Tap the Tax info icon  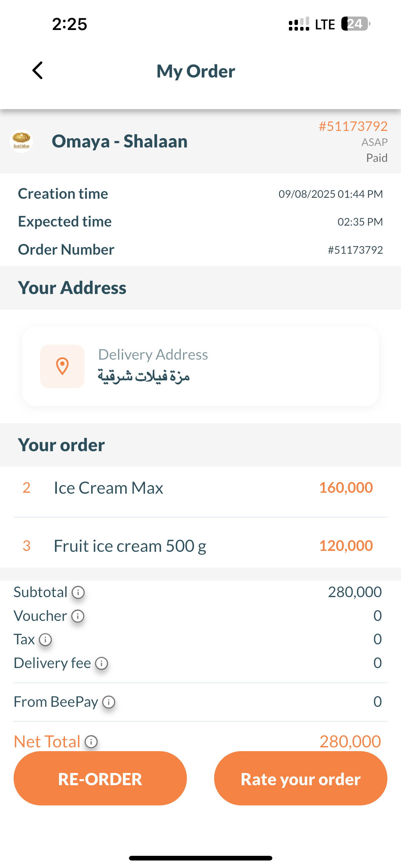pos(46,640)
